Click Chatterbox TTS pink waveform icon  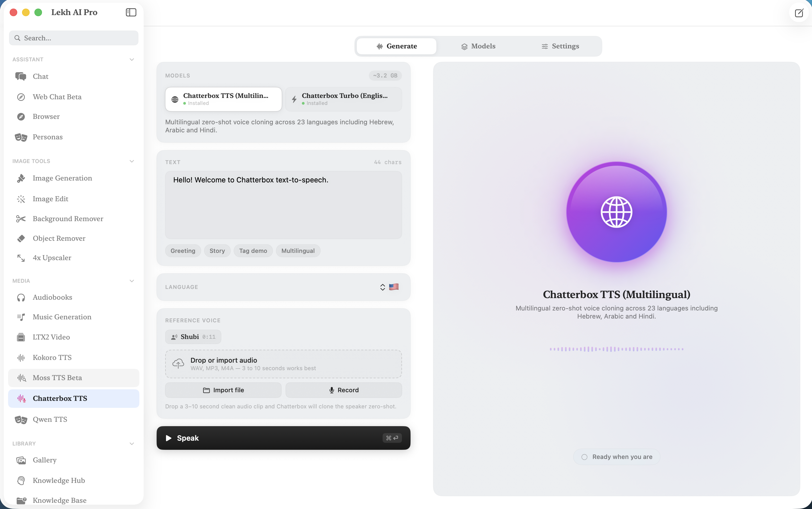(x=22, y=398)
